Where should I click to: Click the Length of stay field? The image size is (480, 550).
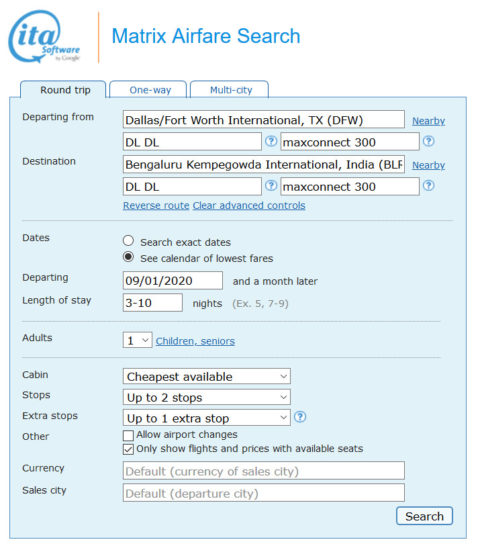pyautogui.click(x=153, y=302)
